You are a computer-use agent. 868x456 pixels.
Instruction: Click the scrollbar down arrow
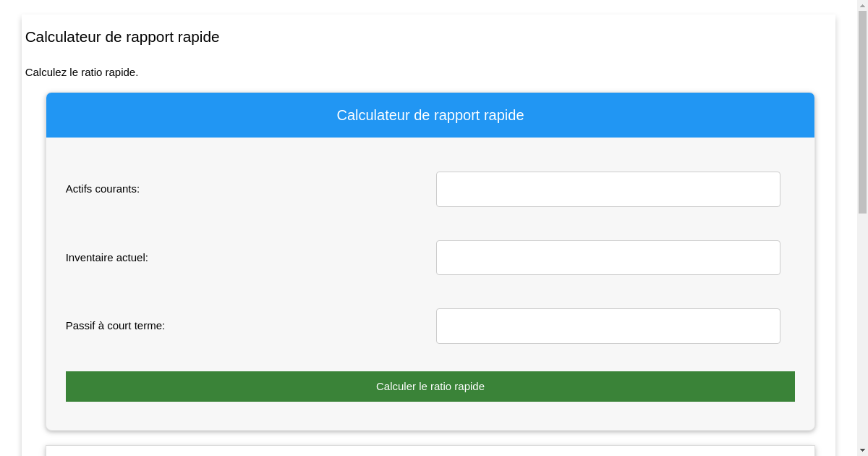863,449
